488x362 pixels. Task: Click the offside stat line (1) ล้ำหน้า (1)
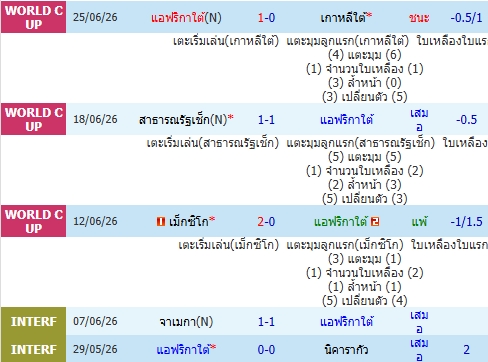click(x=365, y=287)
